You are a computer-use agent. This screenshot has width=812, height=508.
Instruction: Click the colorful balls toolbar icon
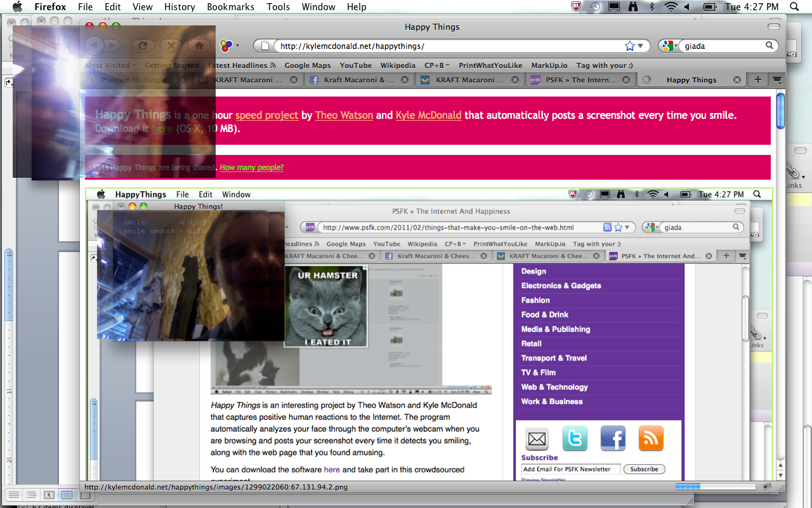226,46
